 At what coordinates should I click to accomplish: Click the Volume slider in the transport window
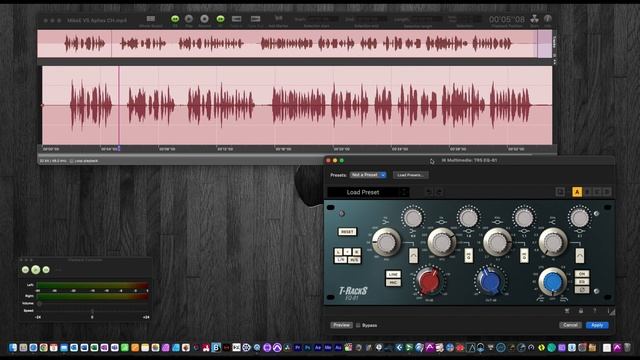pos(92,304)
